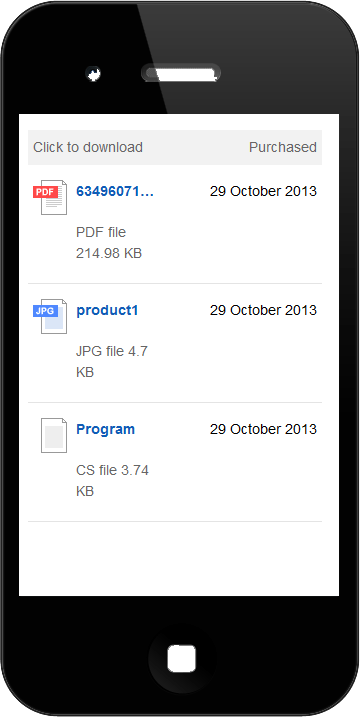Viewport: 360px width, 717px height.
Task: Tap the phone's earpiece speaker
Action: (181, 73)
